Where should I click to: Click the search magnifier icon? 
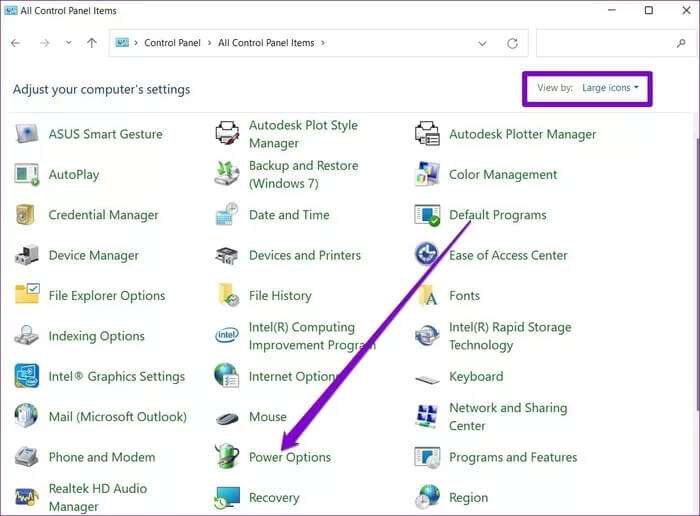coord(681,43)
